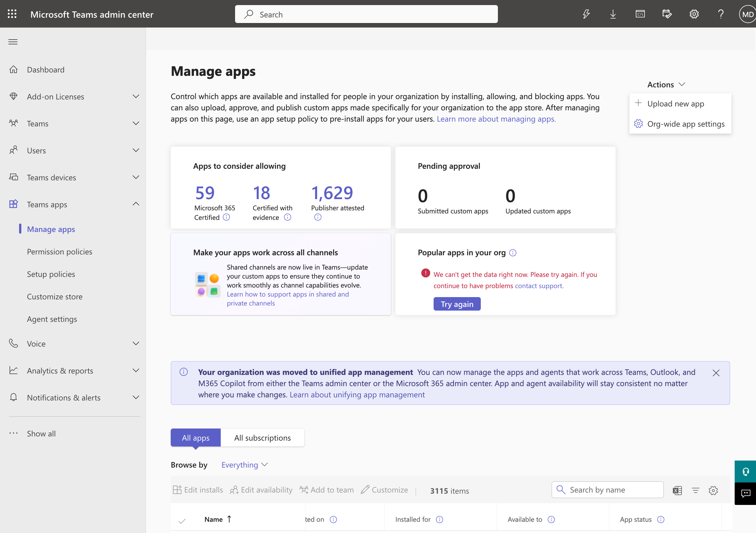Focus the Search by name field
756x533 pixels.
coord(607,490)
